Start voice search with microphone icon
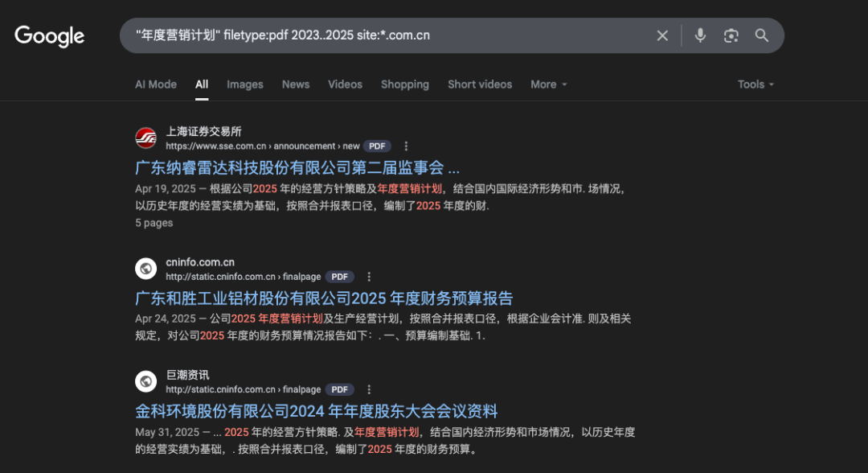This screenshot has height=473, width=868. [700, 35]
